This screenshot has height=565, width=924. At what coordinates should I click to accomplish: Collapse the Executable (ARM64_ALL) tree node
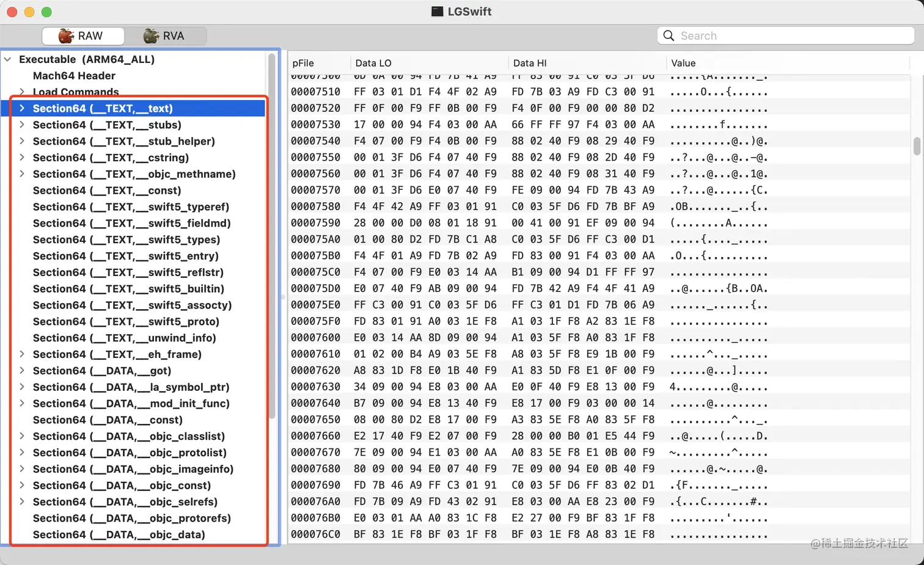[x=8, y=59]
